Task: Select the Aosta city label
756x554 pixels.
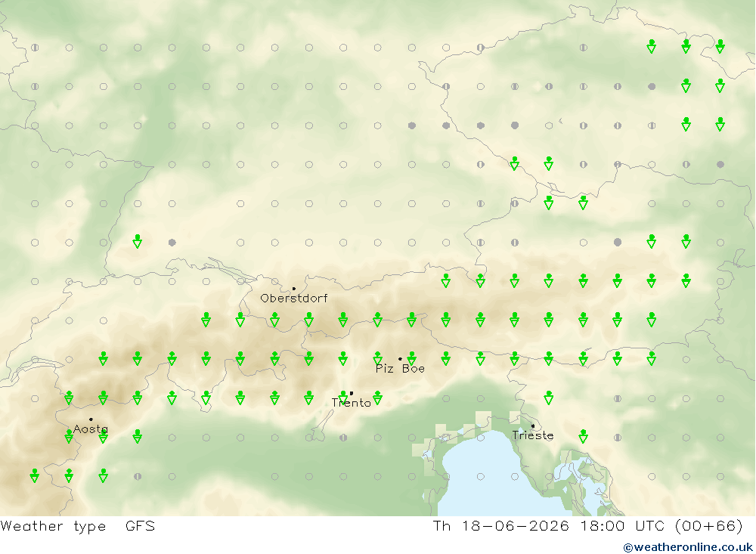Action: coord(91,429)
